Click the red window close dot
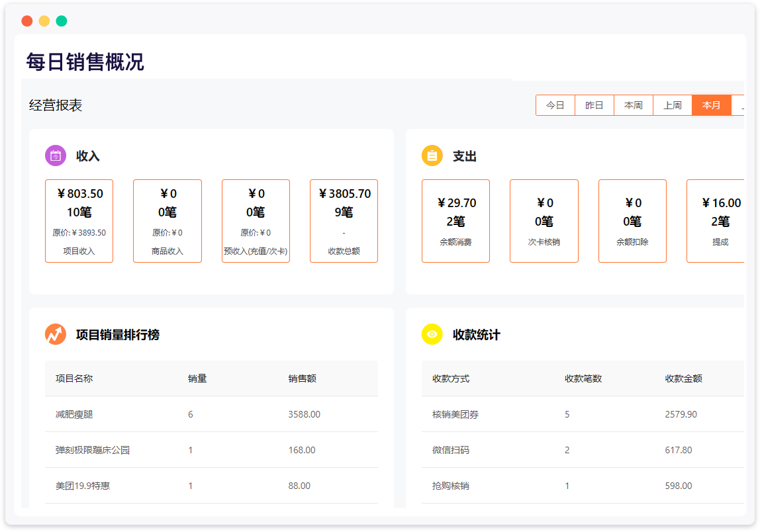This screenshot has height=532, width=760. [x=27, y=21]
